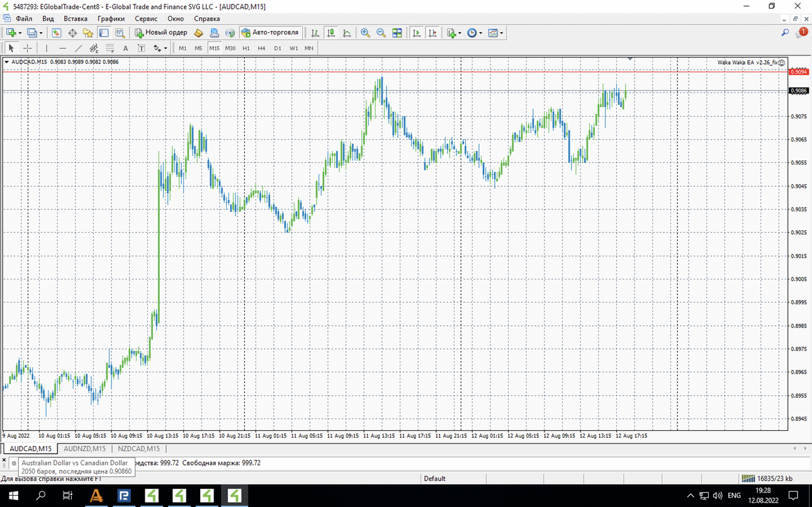Select the crosshair tool
Image resolution: width=812 pixels, height=507 pixels.
pos(27,48)
